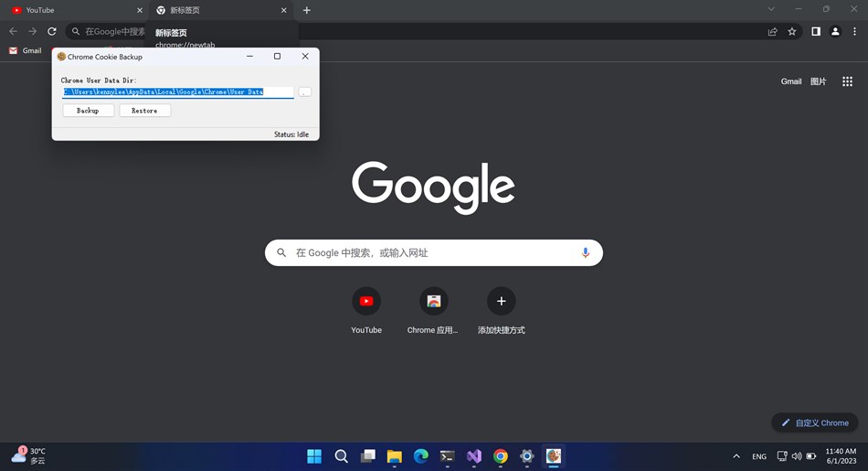
Task: Open the YouTube shortcut tile
Action: 366,310
